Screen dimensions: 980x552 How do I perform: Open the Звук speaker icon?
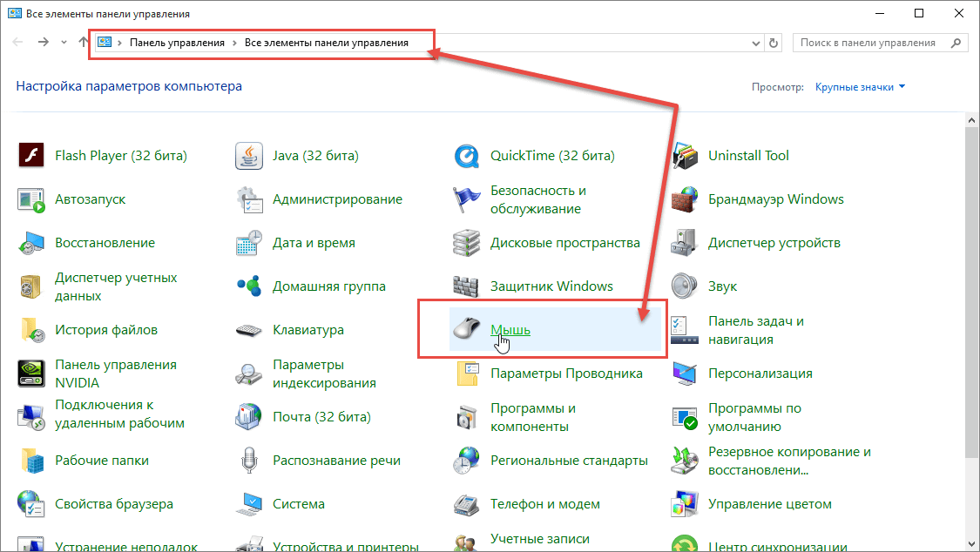tap(685, 286)
